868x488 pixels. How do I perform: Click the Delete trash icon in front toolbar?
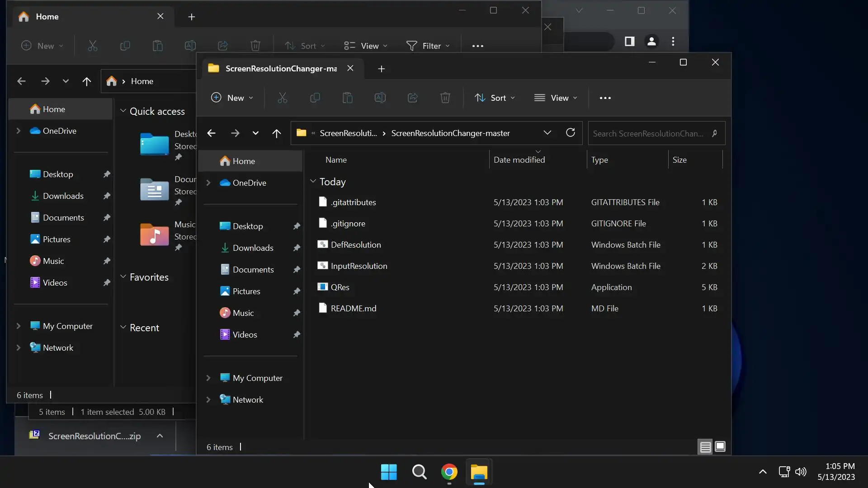[445, 98]
